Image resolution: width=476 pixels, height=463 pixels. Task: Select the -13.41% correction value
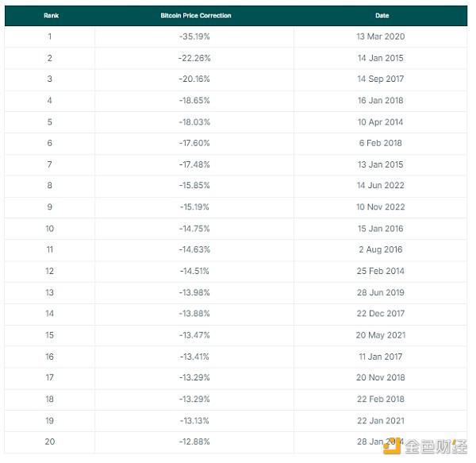[x=194, y=357]
